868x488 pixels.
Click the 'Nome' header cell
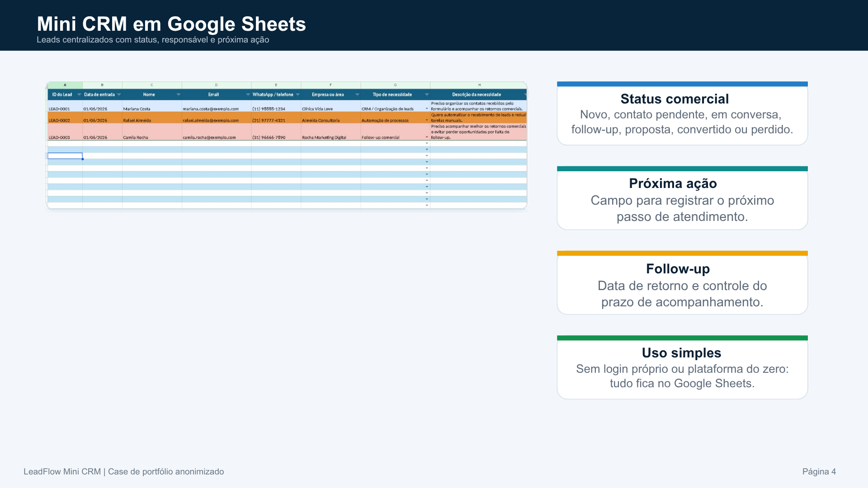pyautogui.click(x=152, y=94)
